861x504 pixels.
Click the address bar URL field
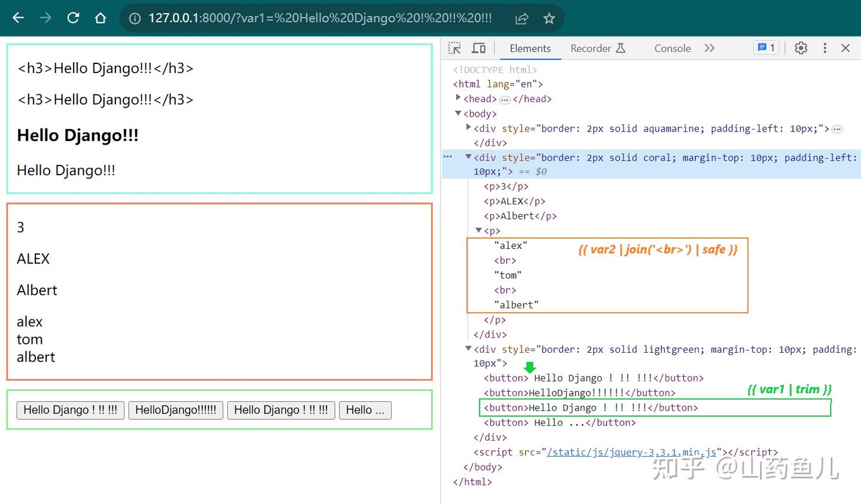[320, 18]
